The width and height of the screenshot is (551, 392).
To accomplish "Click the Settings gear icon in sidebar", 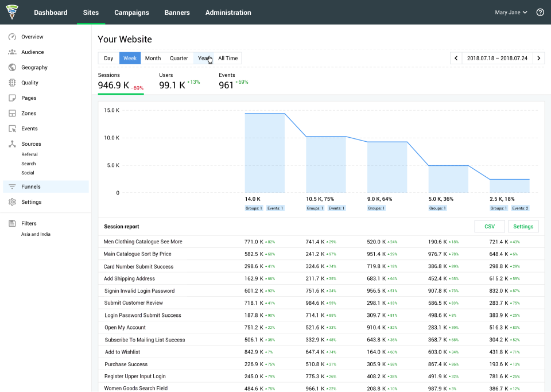I will coord(12,202).
